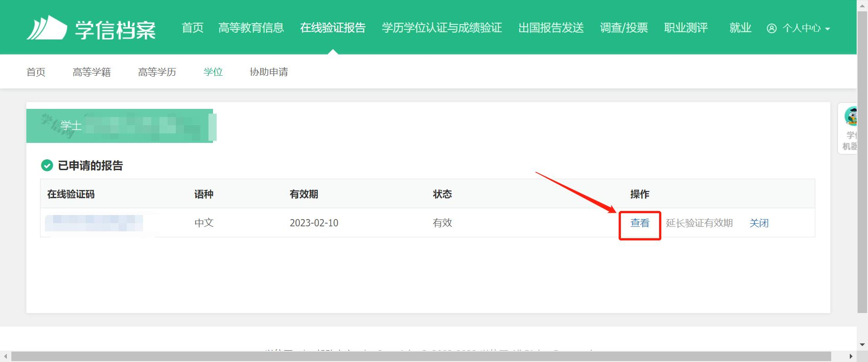Image resolution: width=868 pixels, height=362 pixels.
Task: Open 学历学位认证与成绩验证 menu
Action: coord(441,28)
